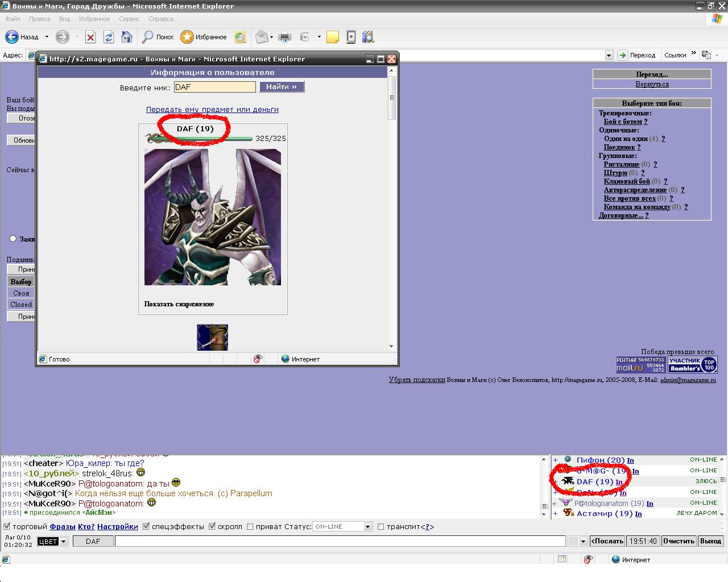Click the 'Передать ему предмет или деньги' link

click(x=212, y=109)
